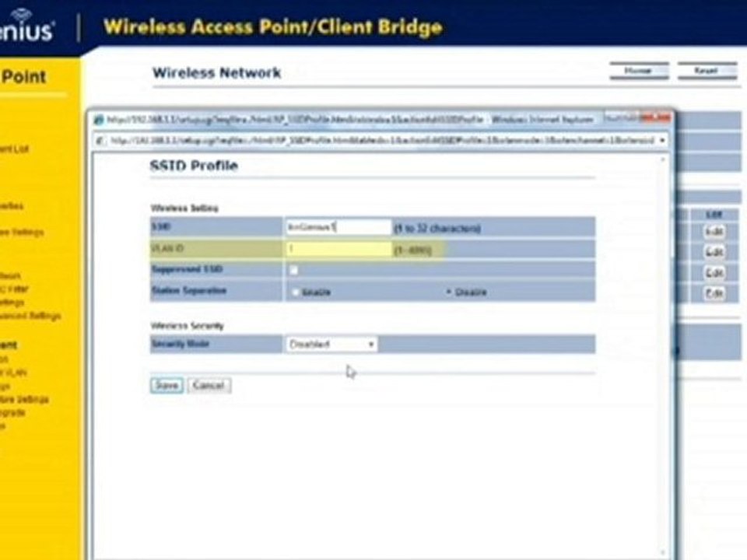Focus the SSID name input field
This screenshot has height=560, width=747.
(338, 228)
